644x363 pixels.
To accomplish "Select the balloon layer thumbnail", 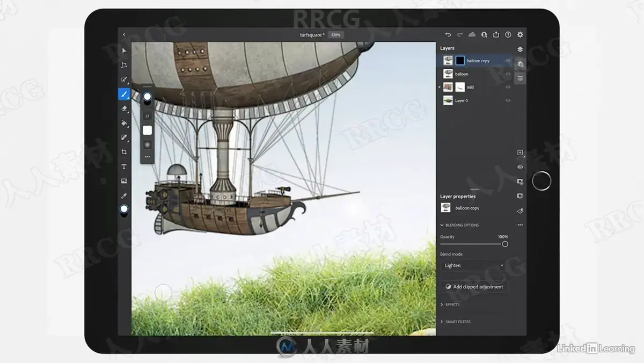I will [448, 74].
